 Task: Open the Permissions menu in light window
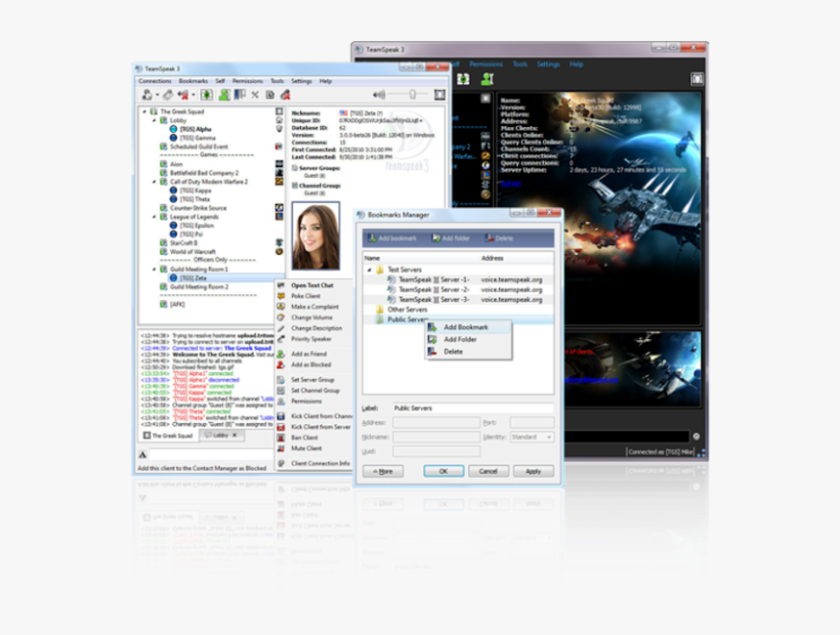coord(247,81)
